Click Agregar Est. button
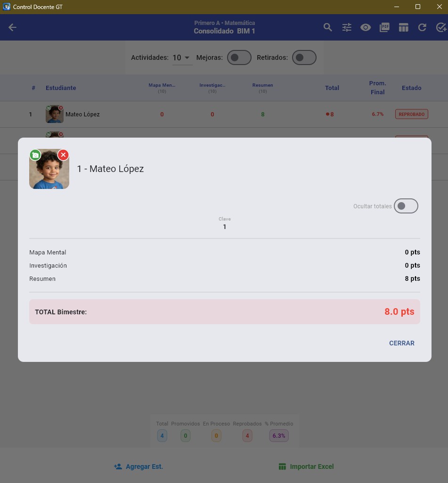The image size is (448, 483). tap(138, 467)
